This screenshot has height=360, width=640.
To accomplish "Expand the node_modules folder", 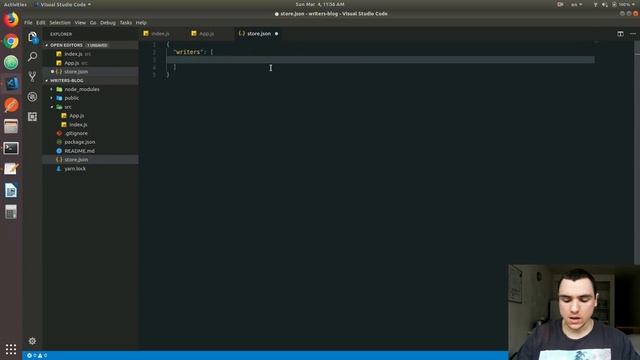I will point(52,89).
